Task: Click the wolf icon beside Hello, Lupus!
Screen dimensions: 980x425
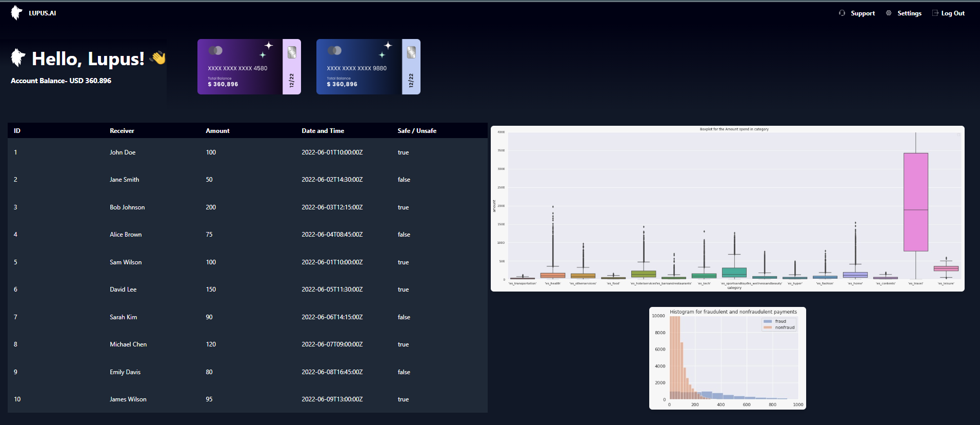Action: (x=18, y=57)
